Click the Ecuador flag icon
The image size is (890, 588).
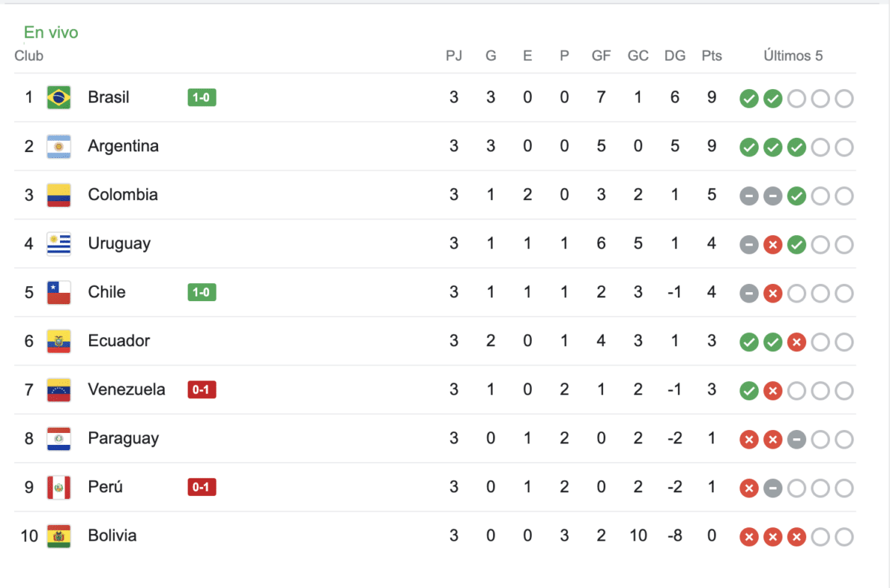(59, 341)
